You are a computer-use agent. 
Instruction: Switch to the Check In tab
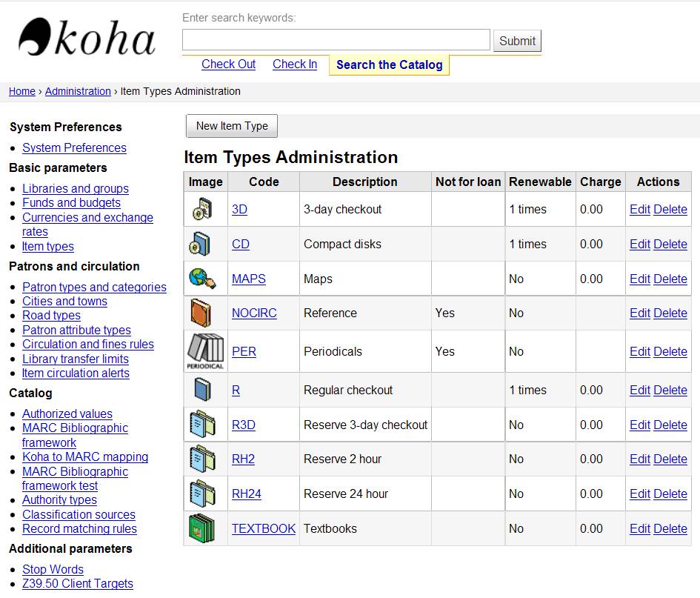295,64
